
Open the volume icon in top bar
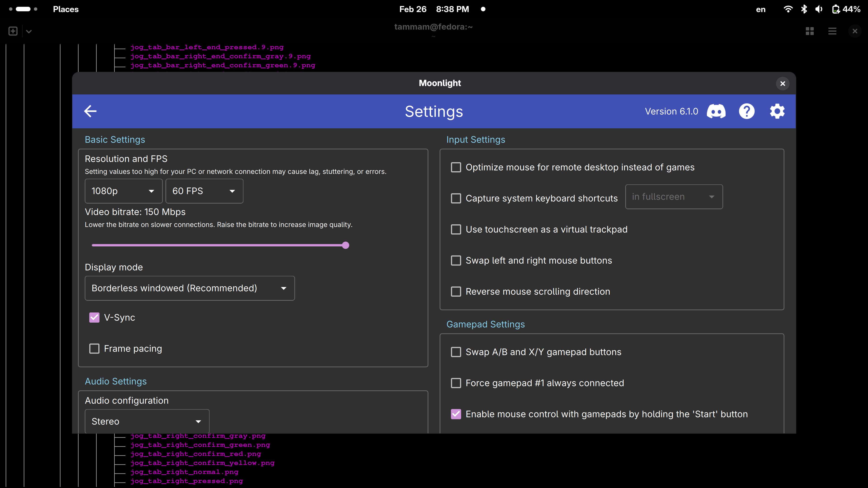[819, 9]
